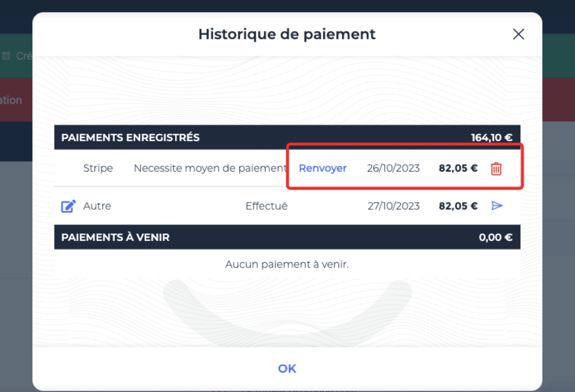Click the date 26/10/2023
The image size is (575, 392).
pyautogui.click(x=393, y=168)
